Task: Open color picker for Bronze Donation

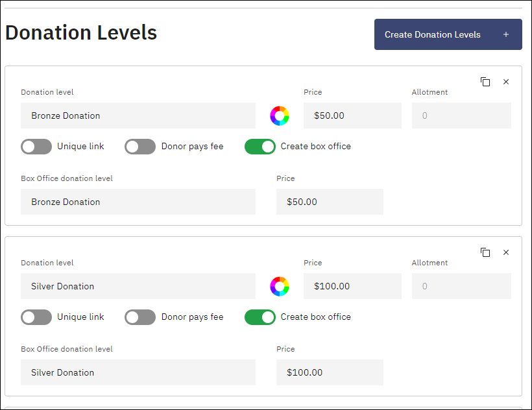Action: [280, 115]
